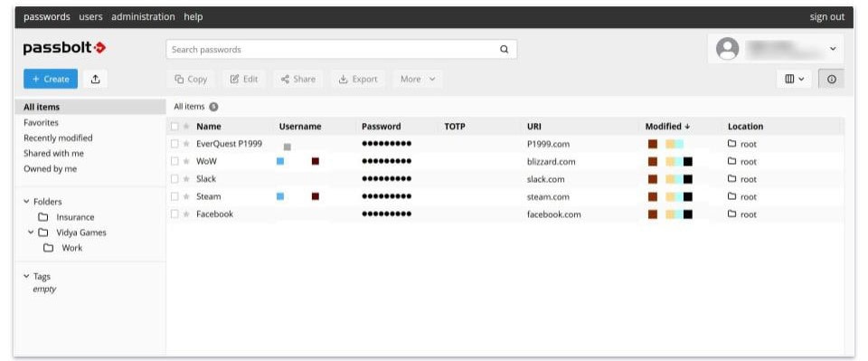Star the Steam entry as favorite

coord(186,196)
